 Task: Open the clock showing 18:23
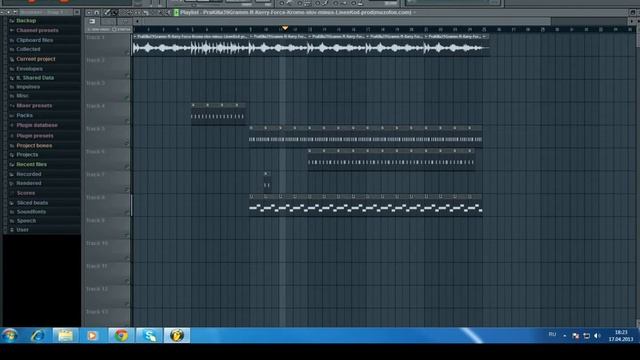621,336
